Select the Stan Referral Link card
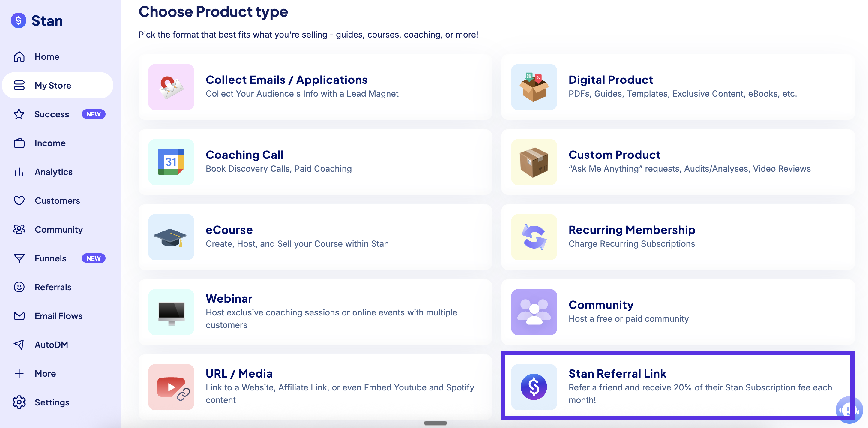 [678, 386]
